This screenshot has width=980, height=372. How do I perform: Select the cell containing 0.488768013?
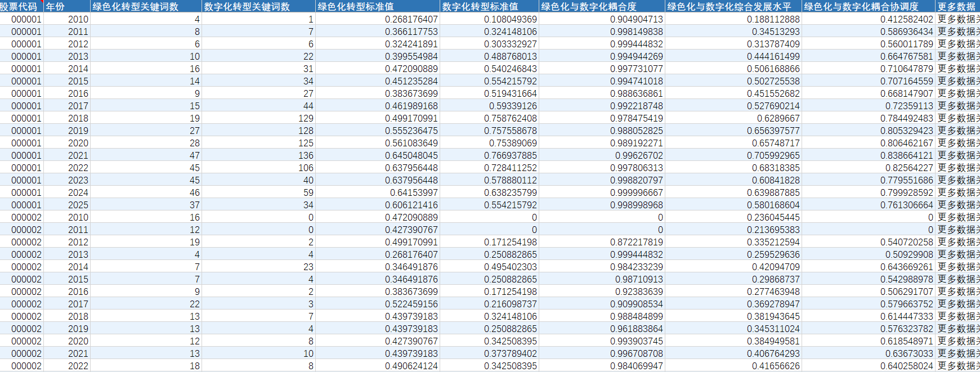(x=489, y=56)
